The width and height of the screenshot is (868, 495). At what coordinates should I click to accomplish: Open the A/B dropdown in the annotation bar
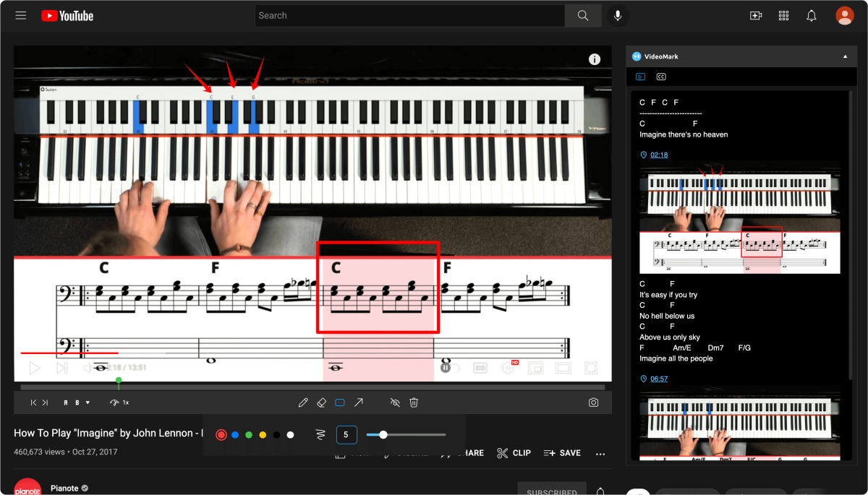tap(88, 403)
